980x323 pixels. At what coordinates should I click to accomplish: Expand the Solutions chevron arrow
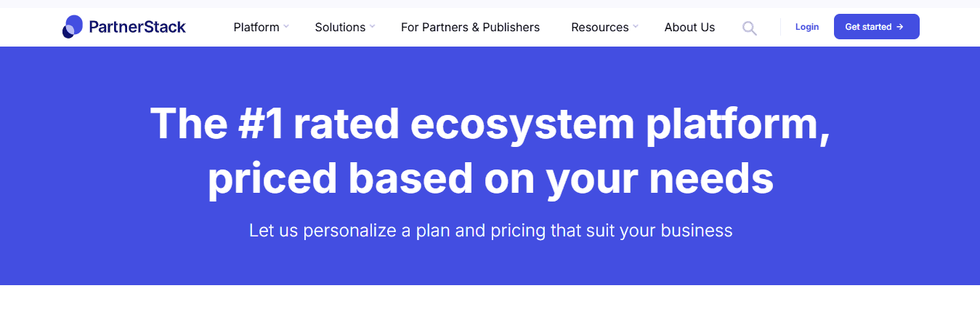tap(372, 26)
